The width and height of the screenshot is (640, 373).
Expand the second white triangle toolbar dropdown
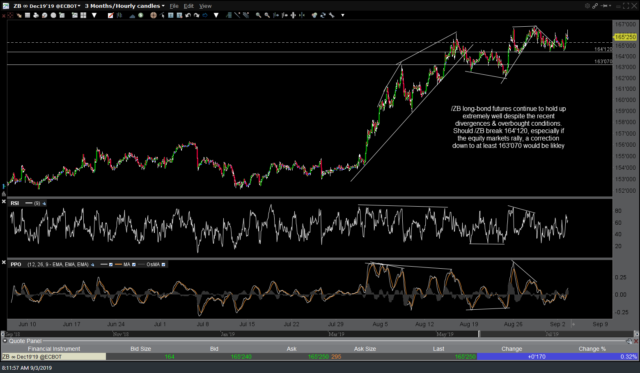(216, 15)
